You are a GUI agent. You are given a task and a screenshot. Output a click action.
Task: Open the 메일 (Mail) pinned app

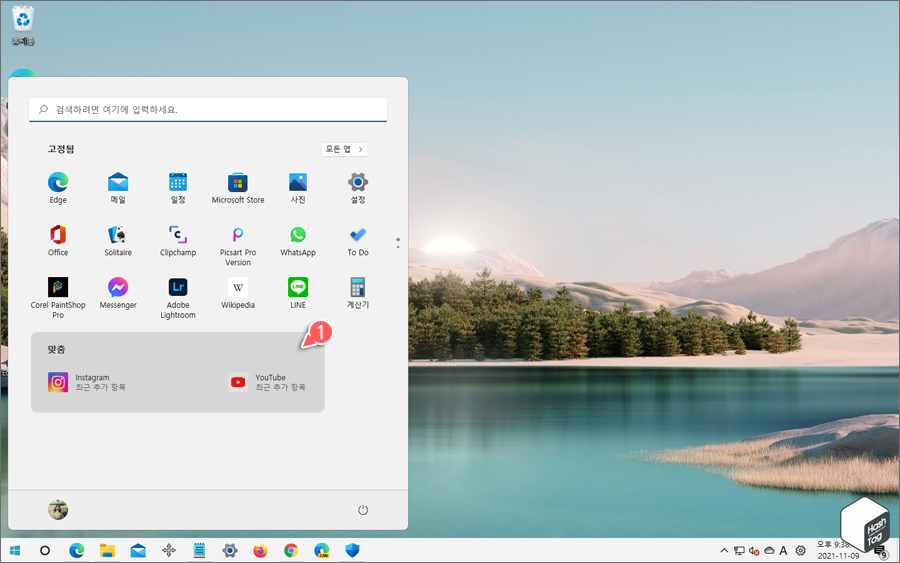point(118,188)
